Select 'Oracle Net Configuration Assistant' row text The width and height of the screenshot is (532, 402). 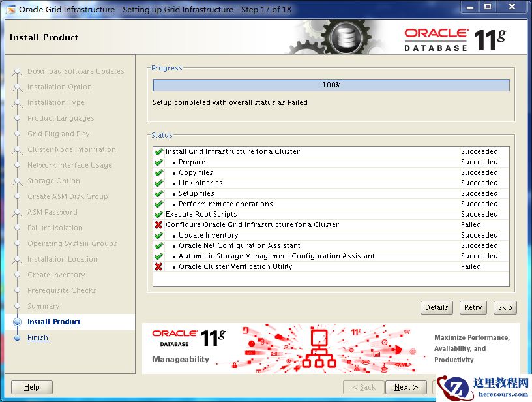click(239, 245)
